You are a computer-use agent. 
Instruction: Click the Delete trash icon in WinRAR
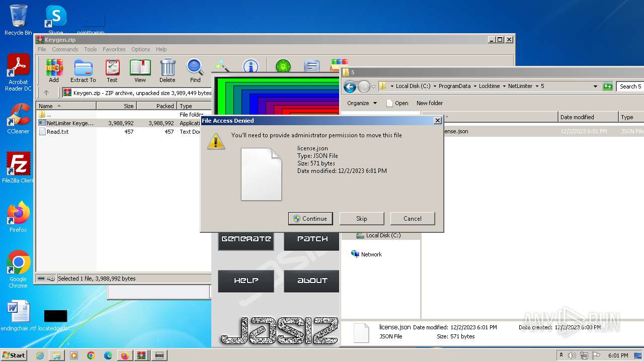tap(168, 71)
